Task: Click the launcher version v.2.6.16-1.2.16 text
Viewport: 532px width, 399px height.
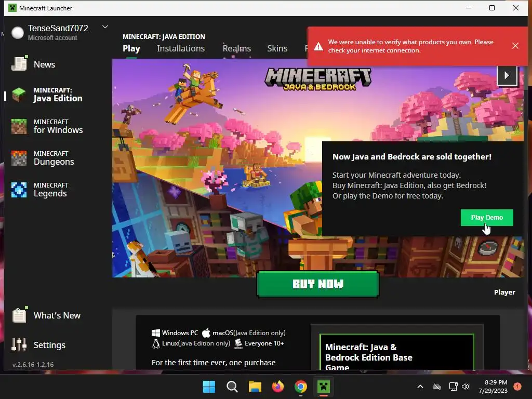Action: 33,364
